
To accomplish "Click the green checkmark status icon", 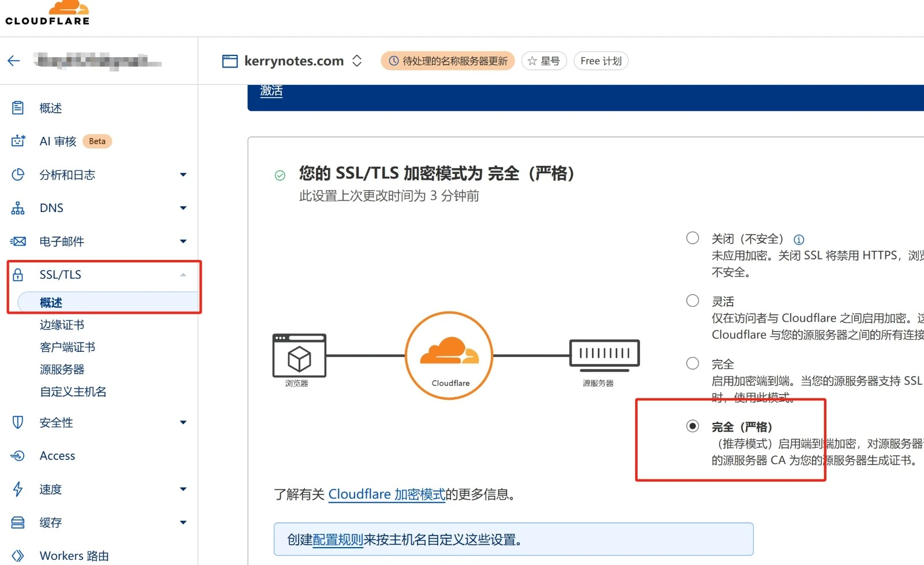I will click(x=280, y=175).
